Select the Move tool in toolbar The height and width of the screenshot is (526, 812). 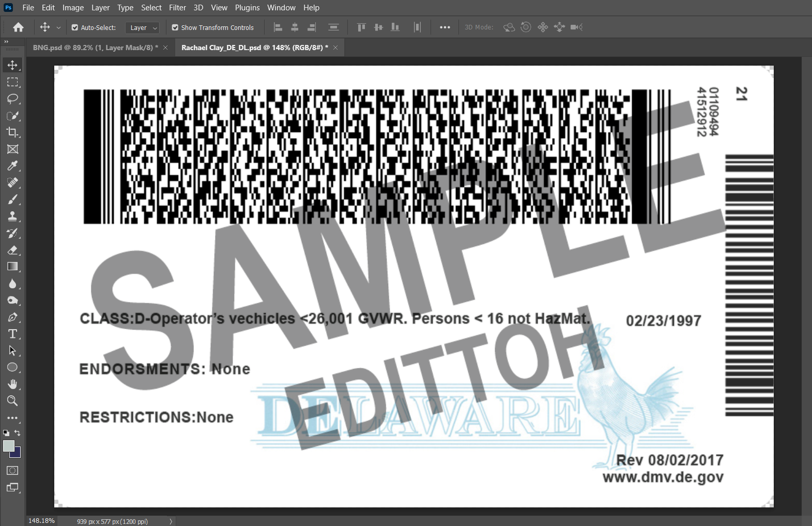12,65
